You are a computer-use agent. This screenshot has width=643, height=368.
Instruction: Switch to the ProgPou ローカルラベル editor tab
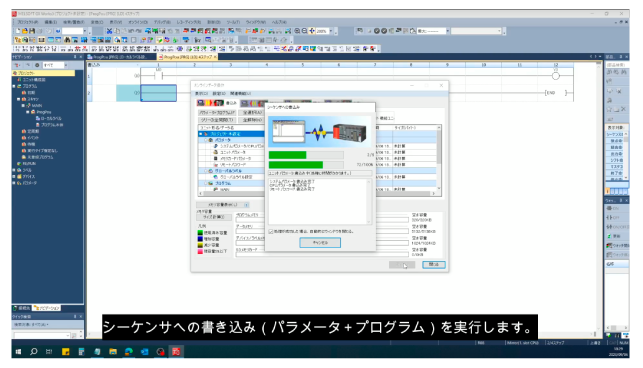click(122, 57)
